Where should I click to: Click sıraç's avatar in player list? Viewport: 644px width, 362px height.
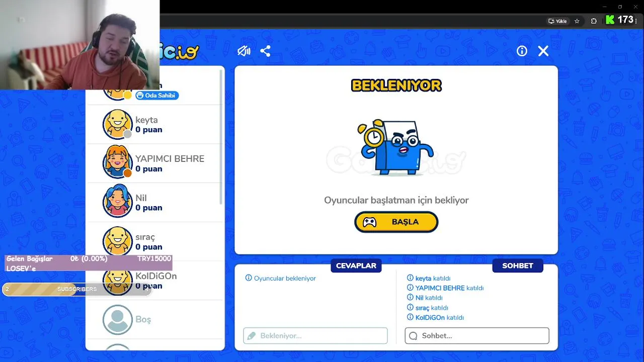tap(118, 241)
